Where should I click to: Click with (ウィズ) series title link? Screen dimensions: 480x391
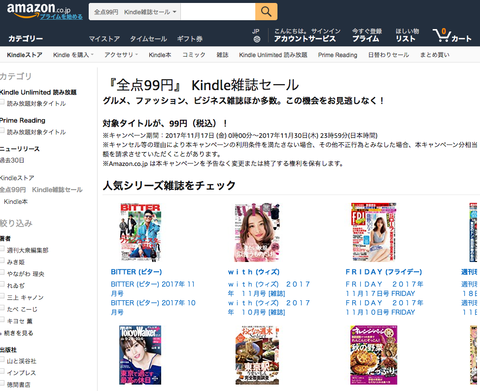pos(254,272)
